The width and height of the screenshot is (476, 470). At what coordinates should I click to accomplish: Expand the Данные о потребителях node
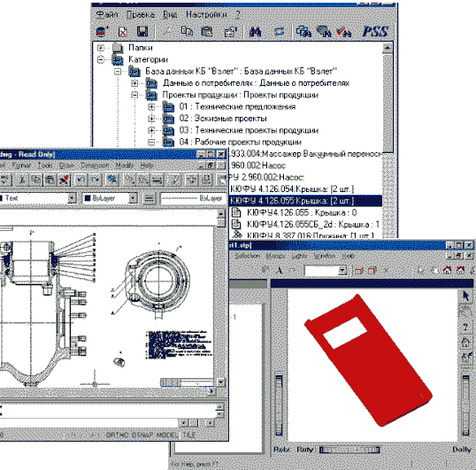coord(134,83)
